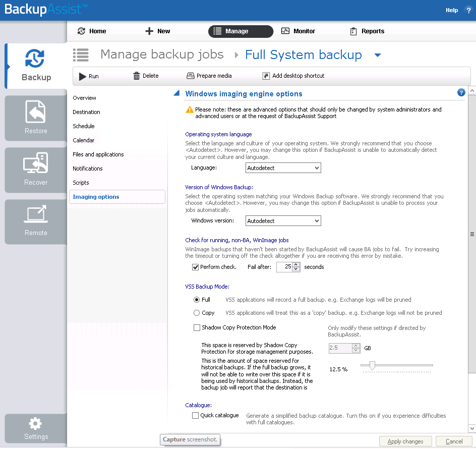Open Schedule settings

(x=84, y=126)
